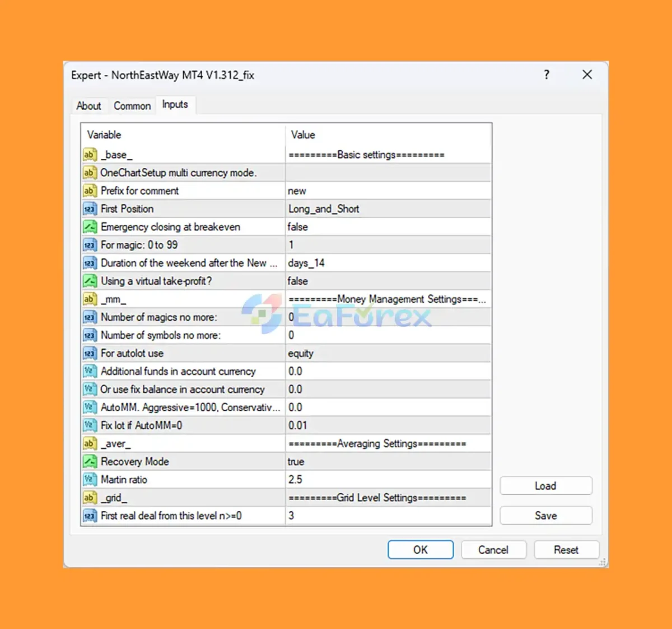Edit the For magic value 1
The image size is (672, 629).
click(388, 245)
